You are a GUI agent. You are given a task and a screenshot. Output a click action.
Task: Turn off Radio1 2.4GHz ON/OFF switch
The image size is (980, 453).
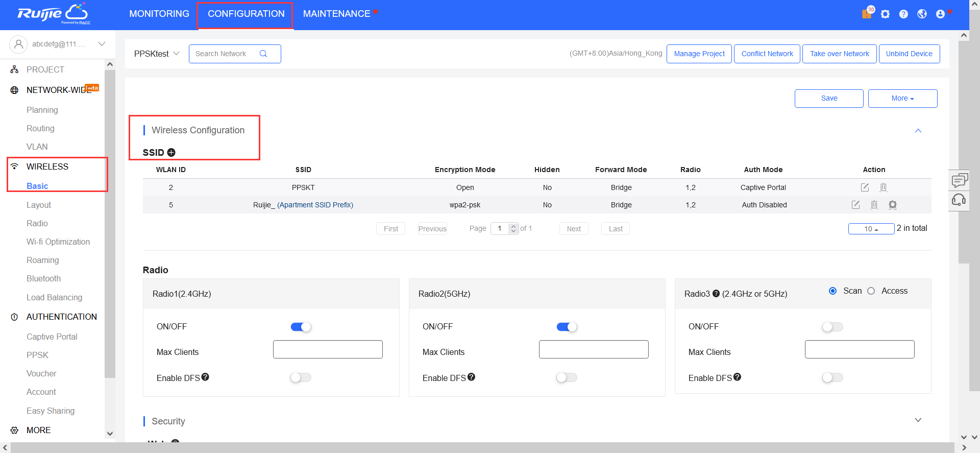coord(301,327)
